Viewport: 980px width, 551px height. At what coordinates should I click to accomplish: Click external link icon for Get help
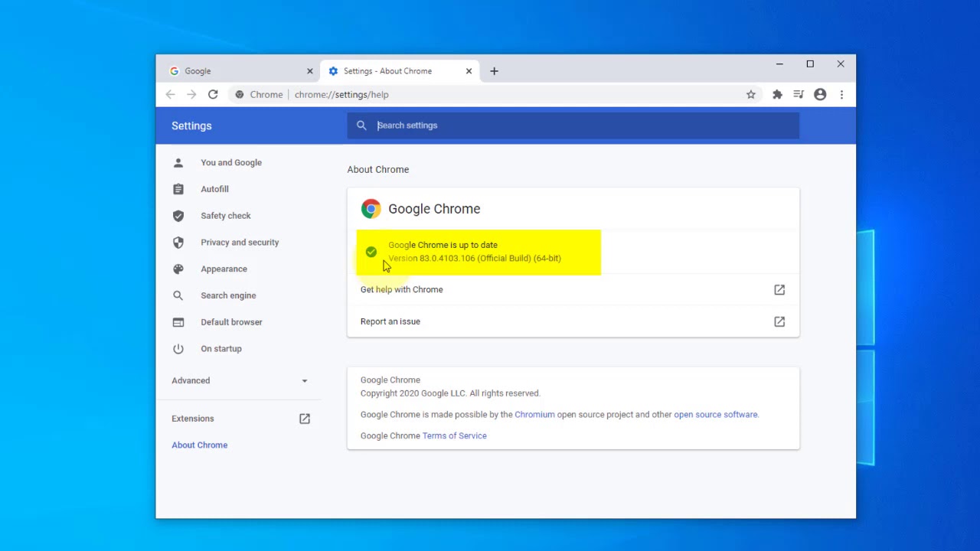pyautogui.click(x=779, y=289)
